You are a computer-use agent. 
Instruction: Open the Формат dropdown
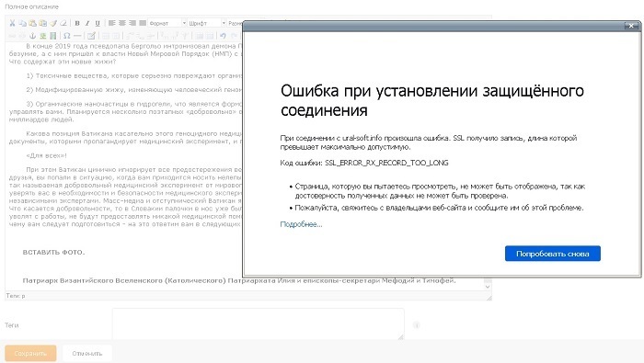(167, 23)
